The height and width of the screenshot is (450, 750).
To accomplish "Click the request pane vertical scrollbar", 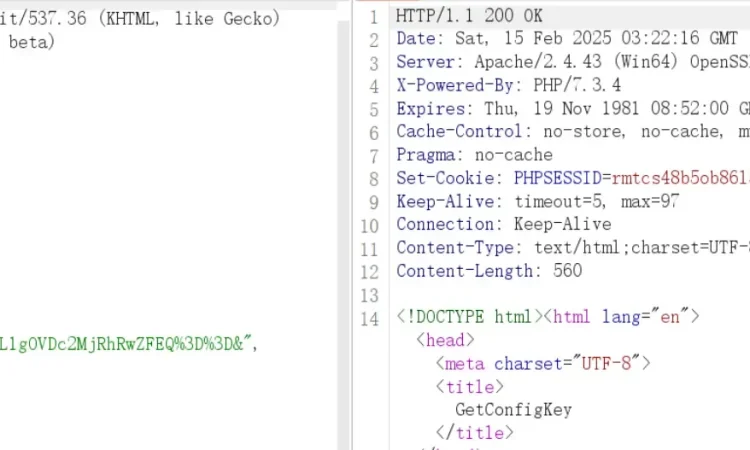I will (x=343, y=234).
